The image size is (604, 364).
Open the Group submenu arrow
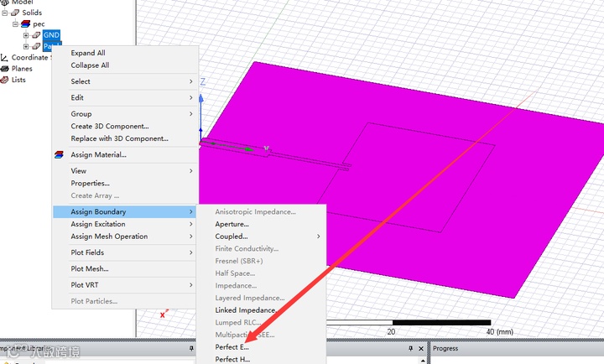point(190,113)
